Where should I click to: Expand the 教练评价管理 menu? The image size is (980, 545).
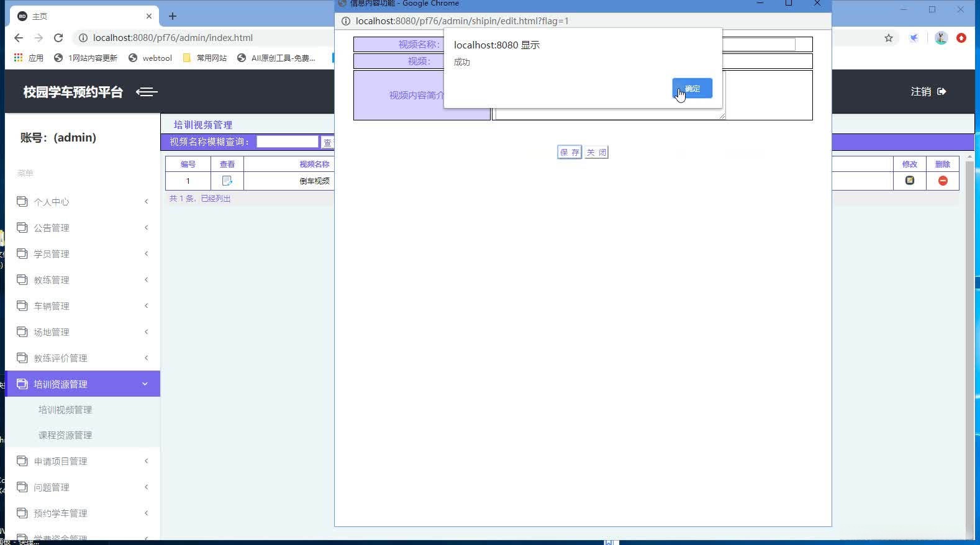tap(83, 358)
